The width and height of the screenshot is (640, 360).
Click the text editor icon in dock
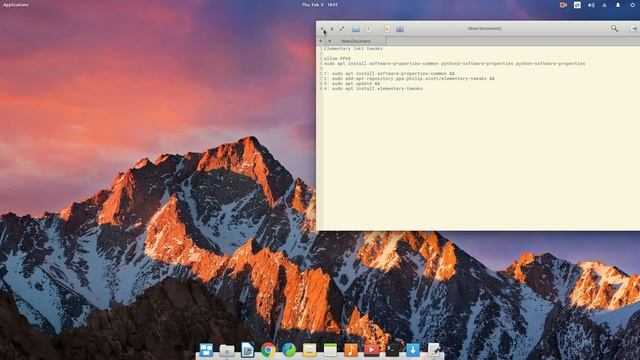pyautogui.click(x=434, y=350)
